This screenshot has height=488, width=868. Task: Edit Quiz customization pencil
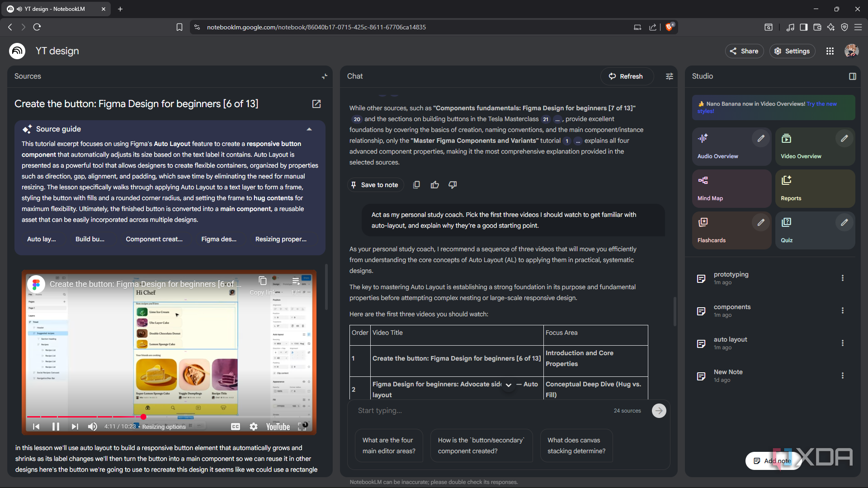pos(844,222)
